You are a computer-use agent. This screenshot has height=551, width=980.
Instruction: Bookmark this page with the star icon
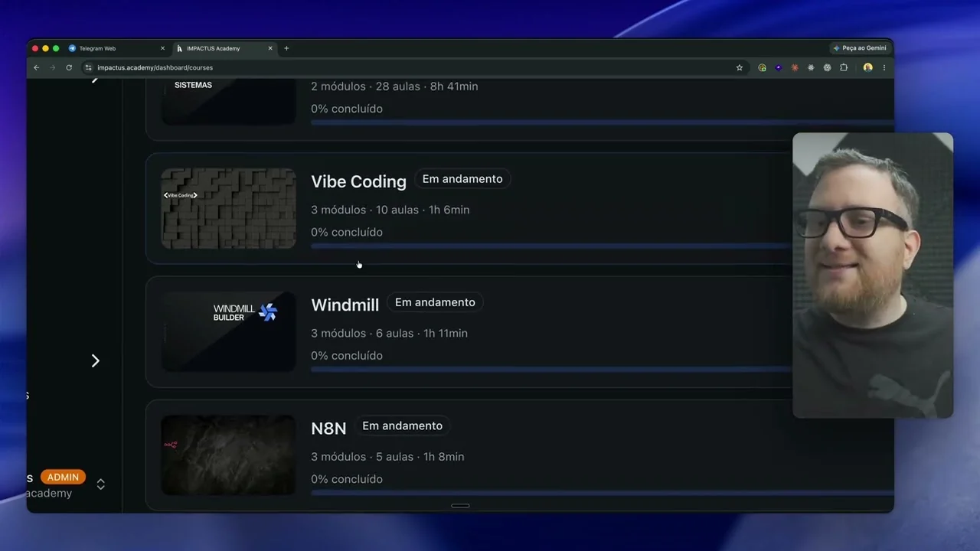tap(740, 67)
